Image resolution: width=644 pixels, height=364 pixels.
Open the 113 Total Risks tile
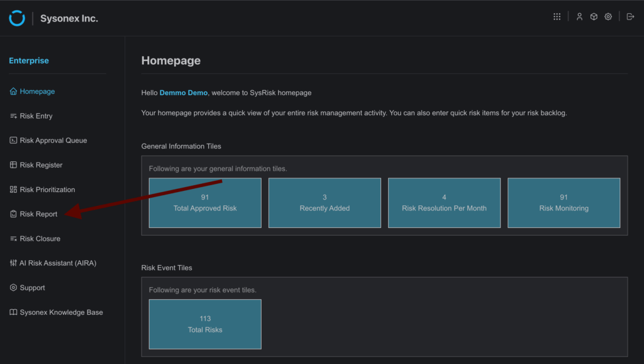point(205,324)
